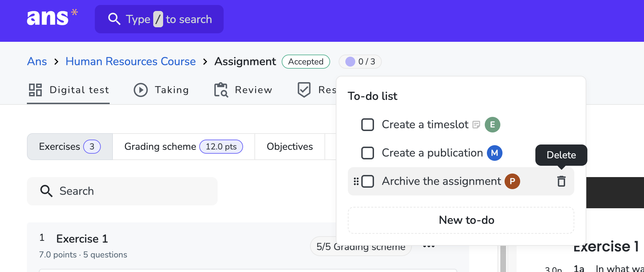This screenshot has width=644, height=272.
Task: Click the Review clipboard icon
Action: (x=221, y=90)
